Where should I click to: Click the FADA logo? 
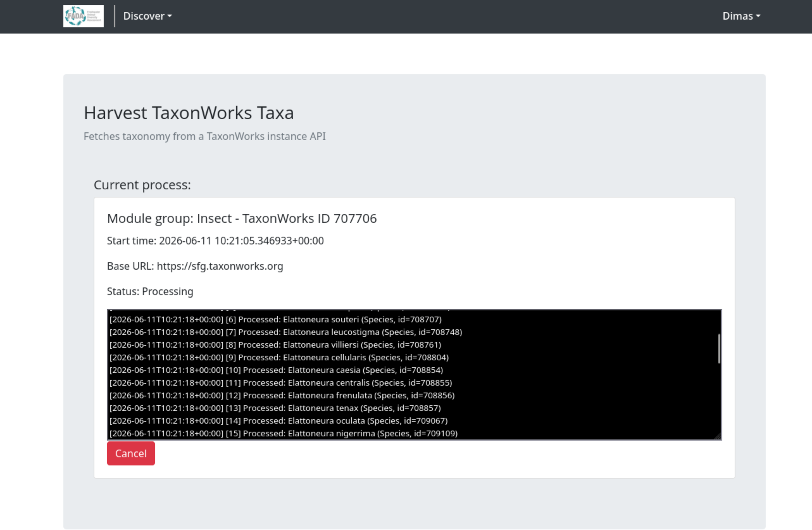point(83,16)
